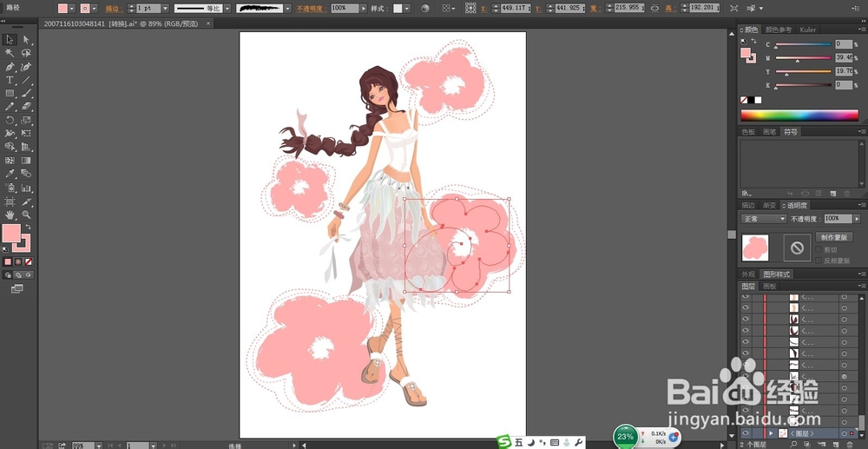The image size is (868, 449).
Task: Switch to the 画板 (Artboards) tab
Action: pos(769,287)
